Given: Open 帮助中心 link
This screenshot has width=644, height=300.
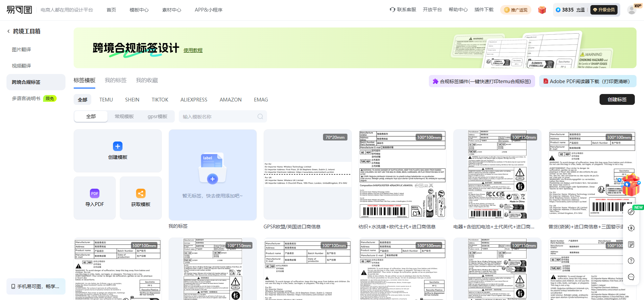Looking at the screenshot, I should coord(458,10).
